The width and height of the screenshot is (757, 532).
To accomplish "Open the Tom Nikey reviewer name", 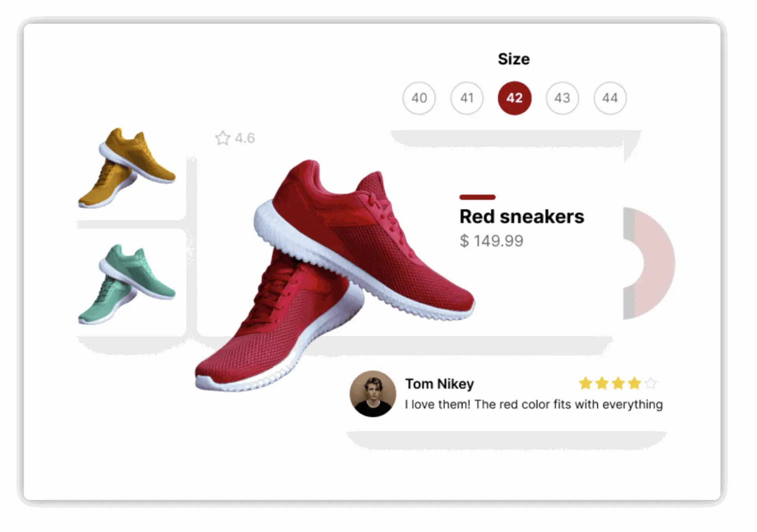I will (440, 384).
